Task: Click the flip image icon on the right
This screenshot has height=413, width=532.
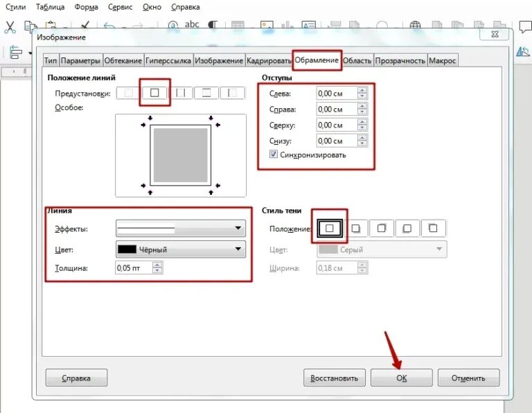Action: coord(523,51)
